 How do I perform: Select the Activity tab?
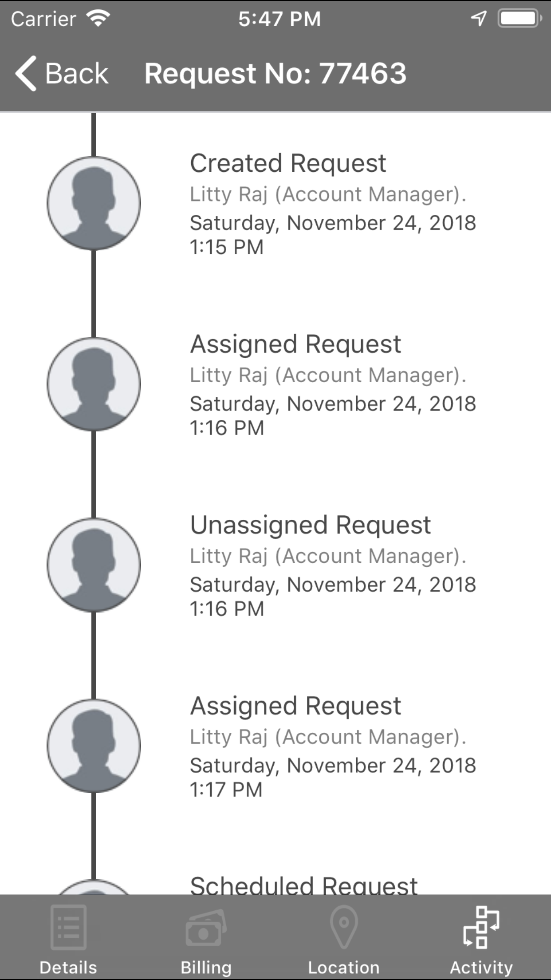point(481,967)
